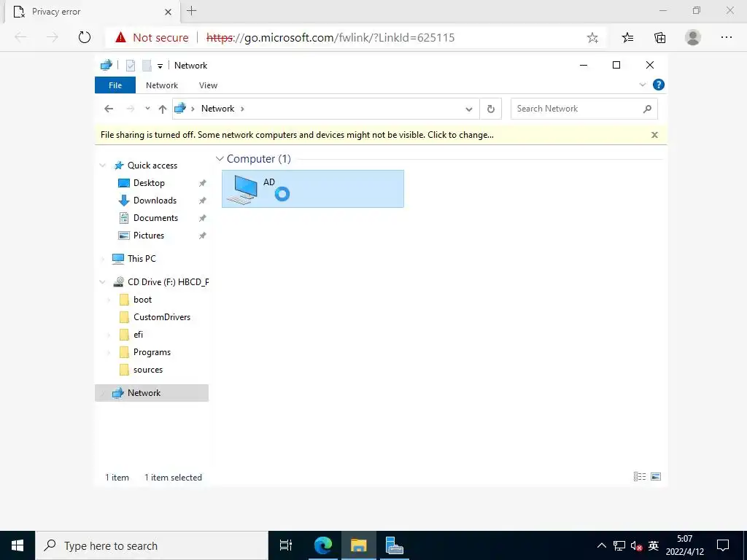Open Pictures in Quick access
This screenshot has width=747, height=560.
[148, 236]
